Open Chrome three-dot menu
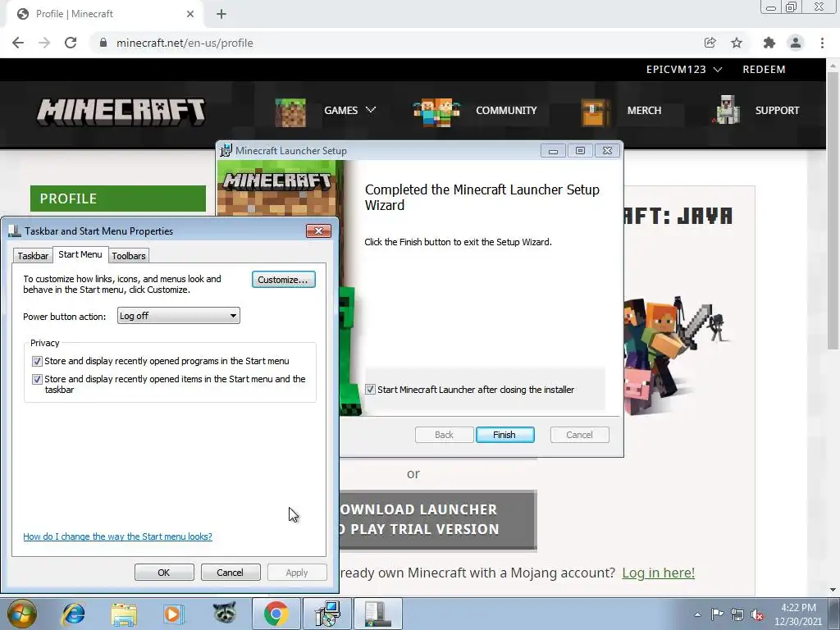 [822, 43]
